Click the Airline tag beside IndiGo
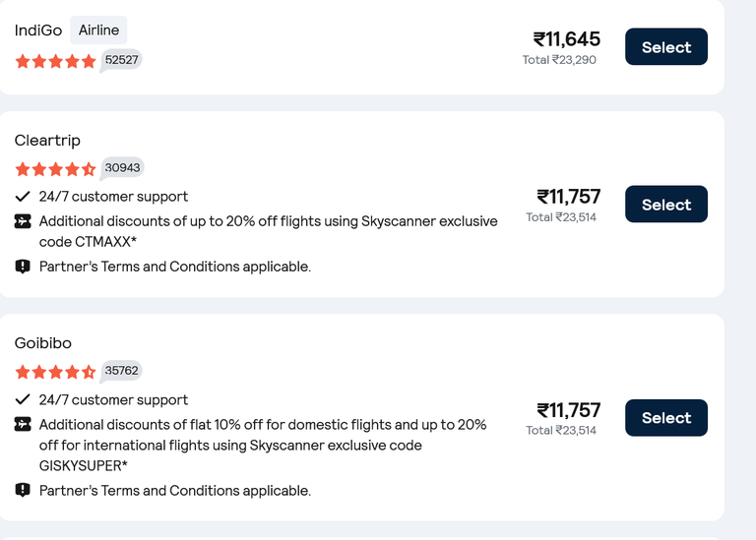756x540 pixels. [98, 30]
